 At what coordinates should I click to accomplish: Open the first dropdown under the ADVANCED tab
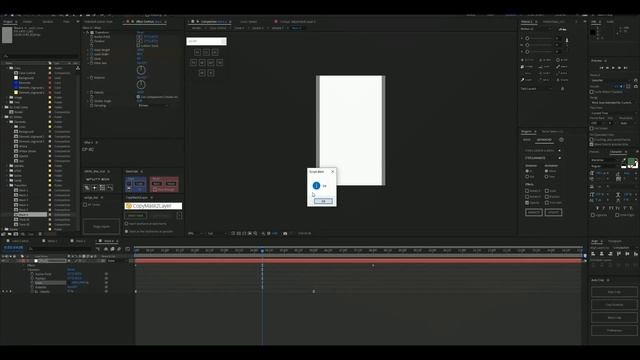[542, 151]
